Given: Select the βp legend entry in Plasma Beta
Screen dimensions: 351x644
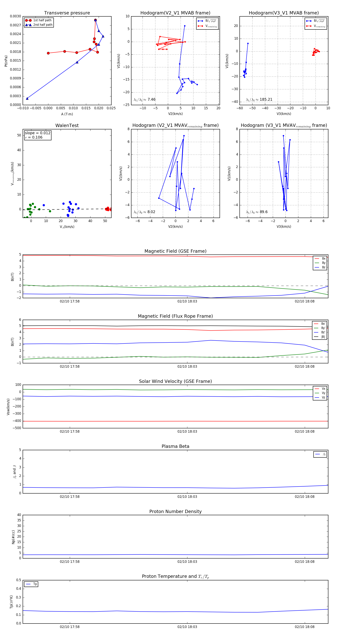Looking at the screenshot, I should pos(321,454).
